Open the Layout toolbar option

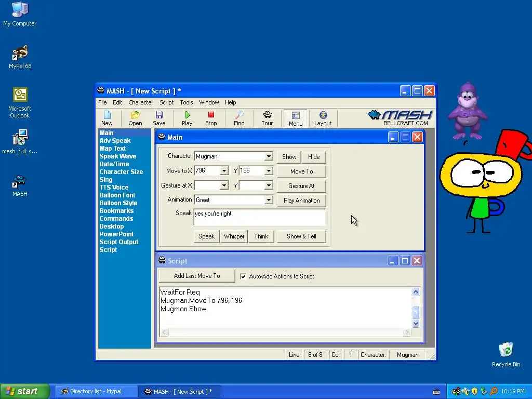pos(323,118)
